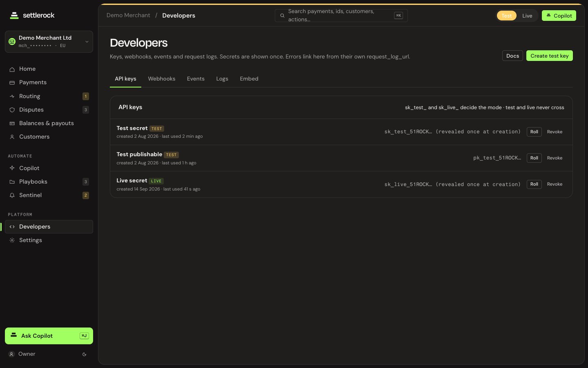588x368 pixels.
Task: Toggle dark mode moon icon
Action: click(x=85, y=355)
